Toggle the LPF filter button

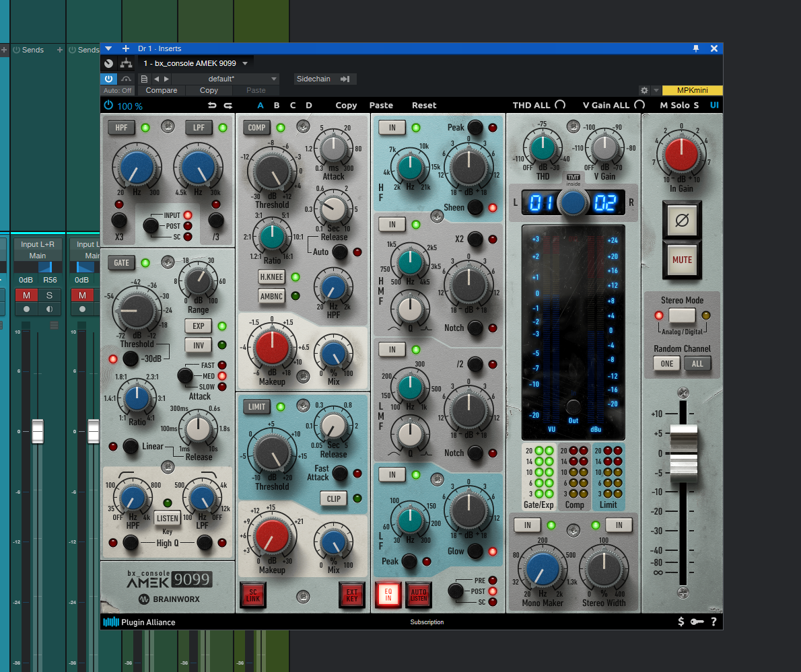point(199,128)
